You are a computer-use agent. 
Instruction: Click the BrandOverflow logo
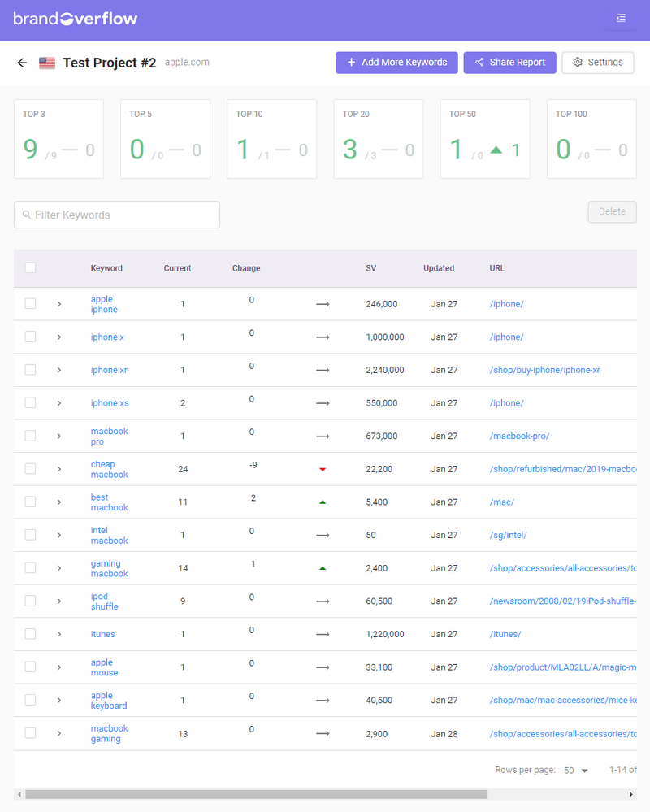(x=76, y=19)
